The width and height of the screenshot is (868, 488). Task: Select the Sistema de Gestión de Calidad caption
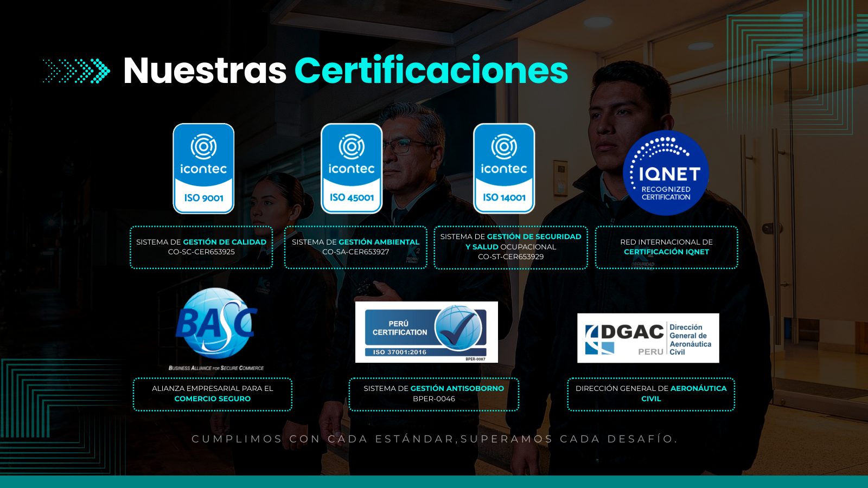[x=201, y=247]
